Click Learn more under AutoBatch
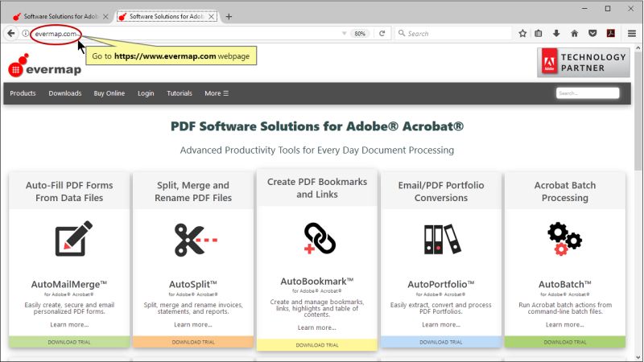Screen dimensions: 644x362 (x=565, y=325)
